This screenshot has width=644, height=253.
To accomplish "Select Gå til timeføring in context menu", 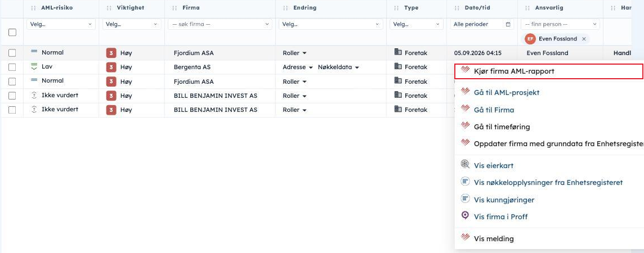I will tap(502, 127).
